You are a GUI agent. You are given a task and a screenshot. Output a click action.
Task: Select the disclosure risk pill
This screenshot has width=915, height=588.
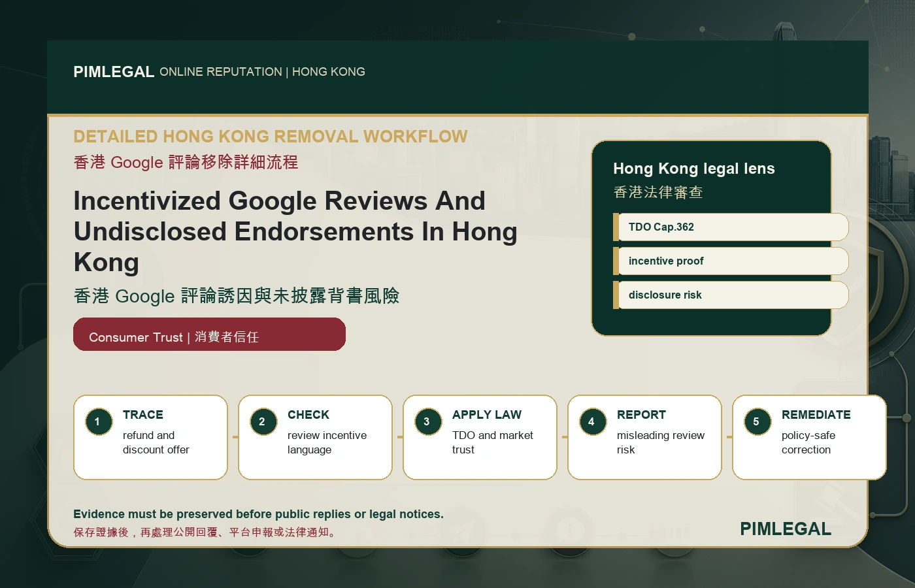pyautogui.click(x=731, y=295)
